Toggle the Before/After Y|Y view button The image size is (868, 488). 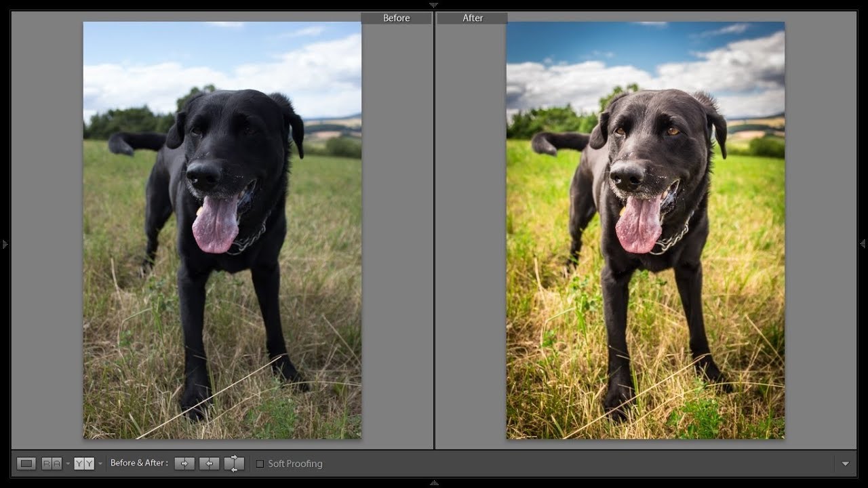[84, 464]
